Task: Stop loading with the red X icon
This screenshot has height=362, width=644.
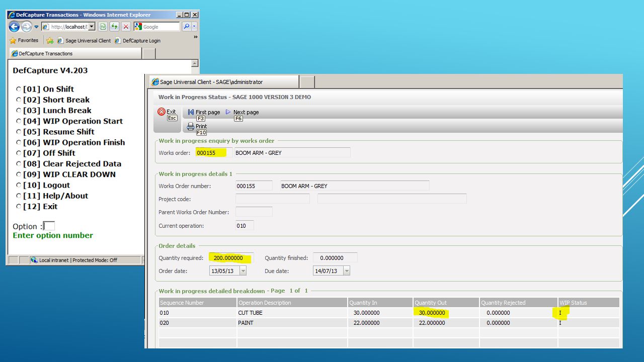Action: (x=126, y=27)
